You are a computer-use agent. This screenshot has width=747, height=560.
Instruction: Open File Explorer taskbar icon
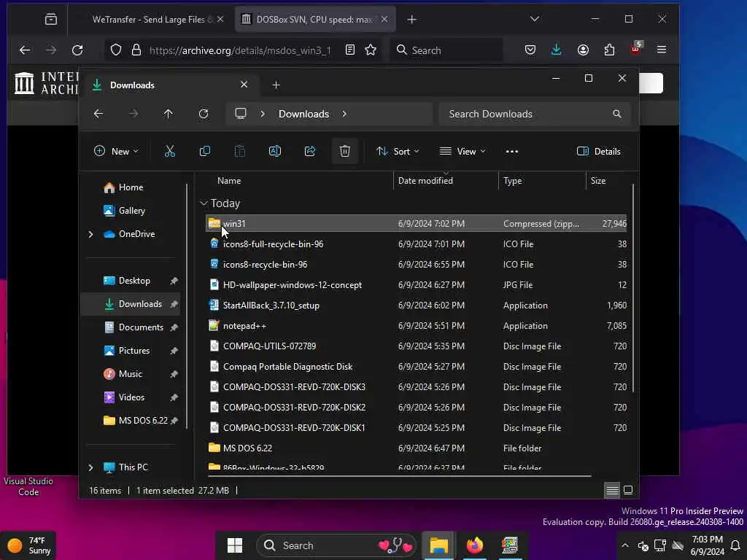438,545
